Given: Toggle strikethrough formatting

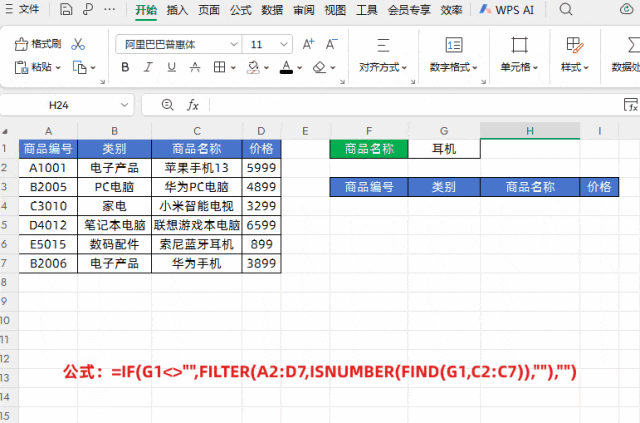Looking at the screenshot, I should pyautogui.click(x=195, y=67).
